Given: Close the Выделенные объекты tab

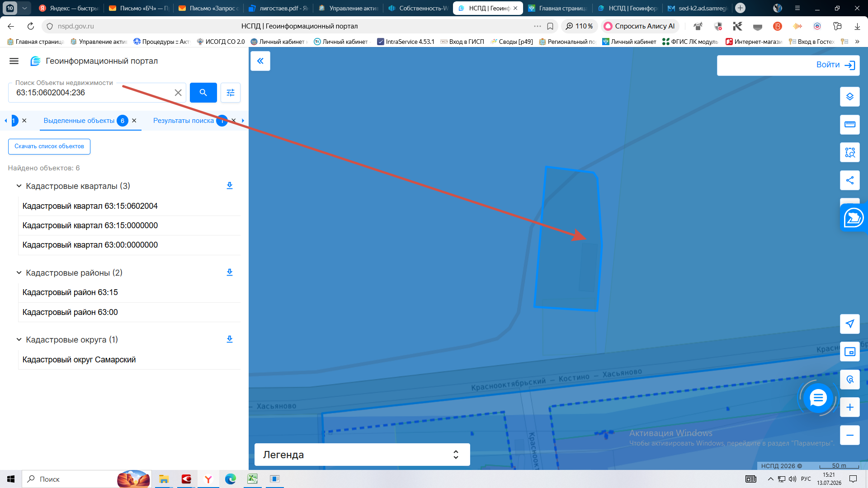Looking at the screenshot, I should [x=134, y=121].
